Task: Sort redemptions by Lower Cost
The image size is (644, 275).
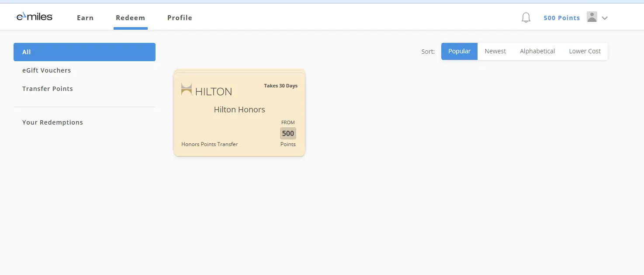Action: pyautogui.click(x=585, y=51)
